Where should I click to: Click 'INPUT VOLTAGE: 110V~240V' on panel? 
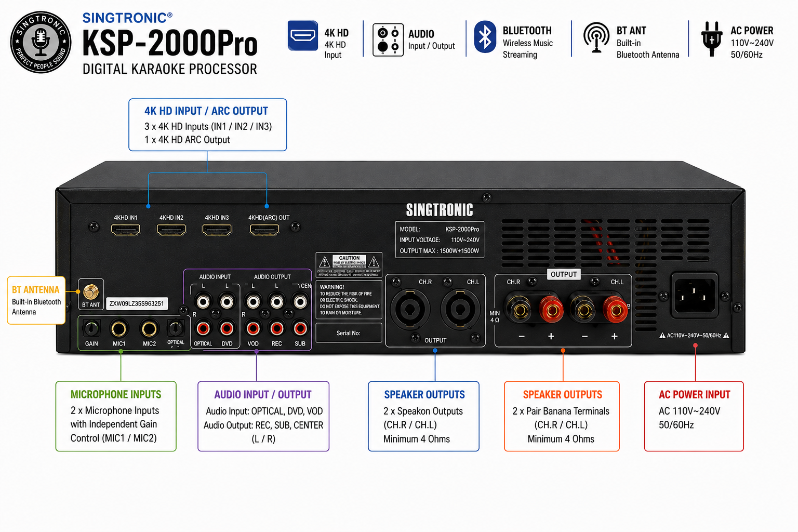pos(440,240)
